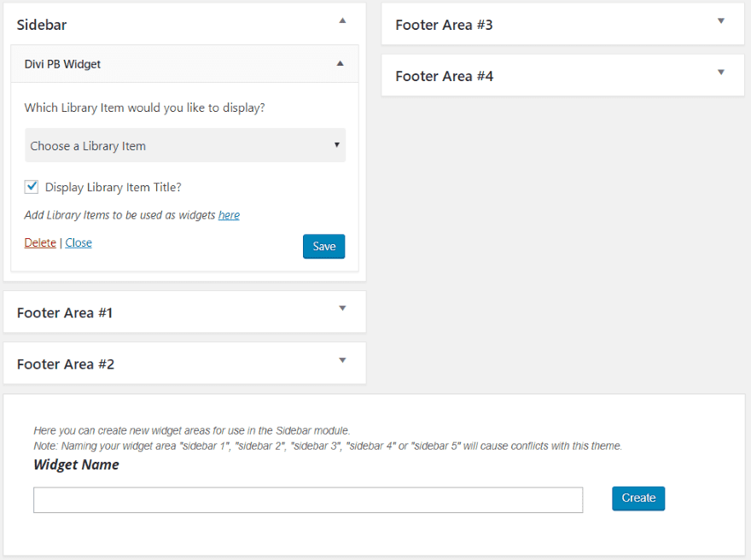Viewport: 751px width, 560px height.
Task: Click the Create widget area button
Action: click(x=637, y=498)
